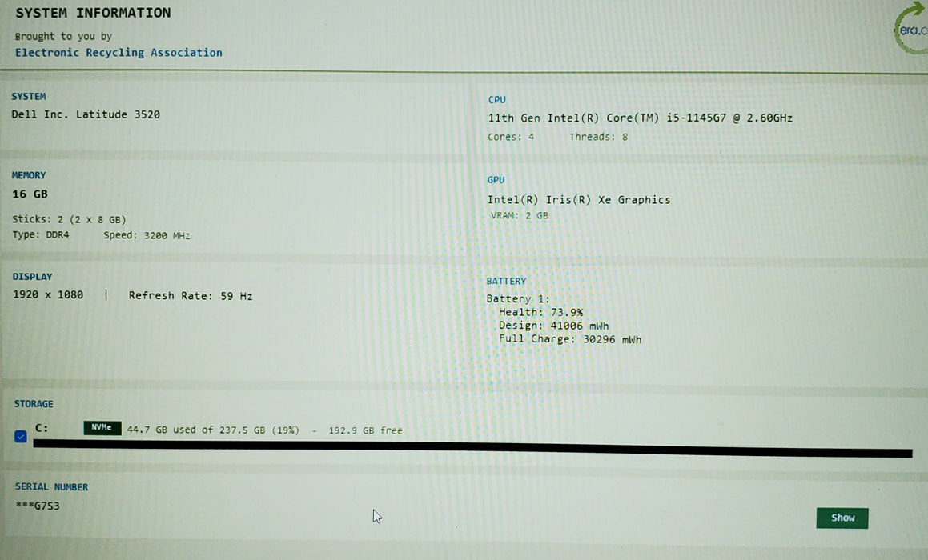The height and width of the screenshot is (560, 928).
Task: Click the MEMORY section heading
Action: click(28, 175)
